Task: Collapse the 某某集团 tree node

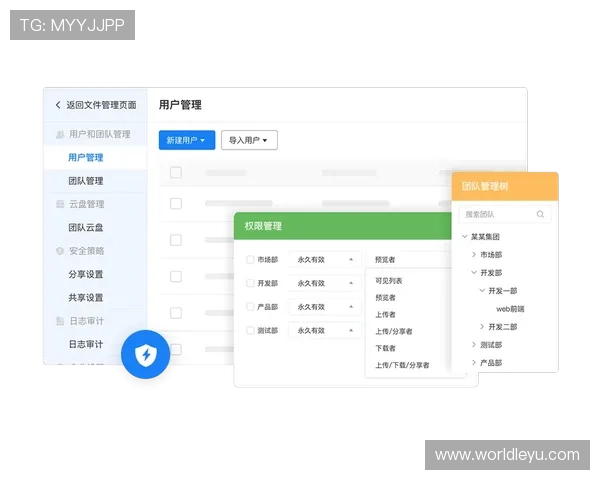Action: tap(465, 237)
